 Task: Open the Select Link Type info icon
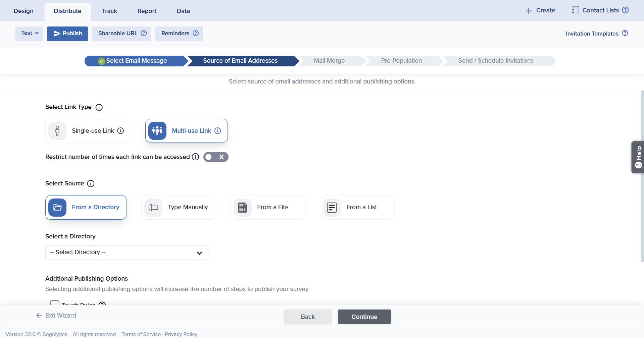click(x=99, y=107)
